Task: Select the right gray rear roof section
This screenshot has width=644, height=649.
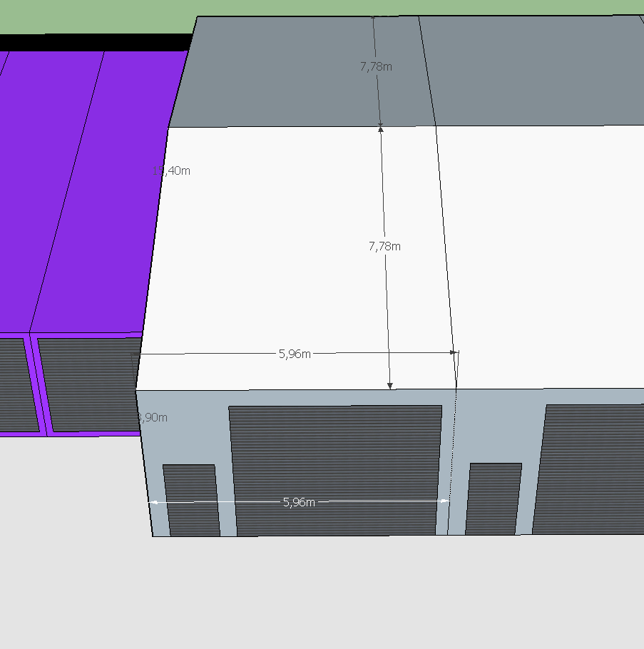Action: click(x=535, y=71)
